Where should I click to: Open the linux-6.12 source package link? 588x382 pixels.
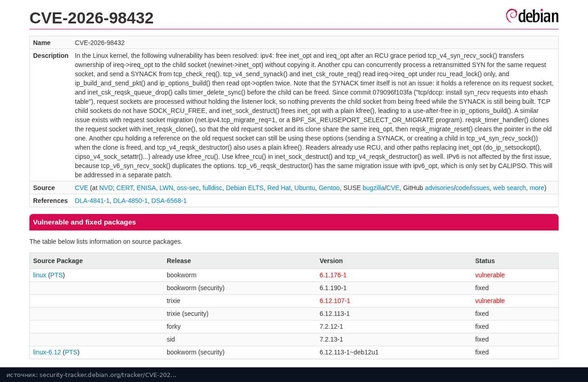pyautogui.click(x=47, y=352)
